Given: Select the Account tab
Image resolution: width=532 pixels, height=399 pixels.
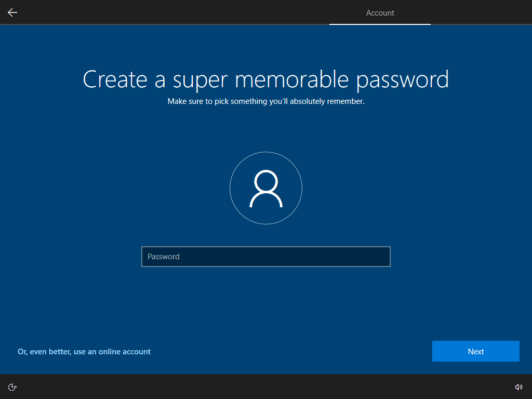Looking at the screenshot, I should pyautogui.click(x=380, y=13).
